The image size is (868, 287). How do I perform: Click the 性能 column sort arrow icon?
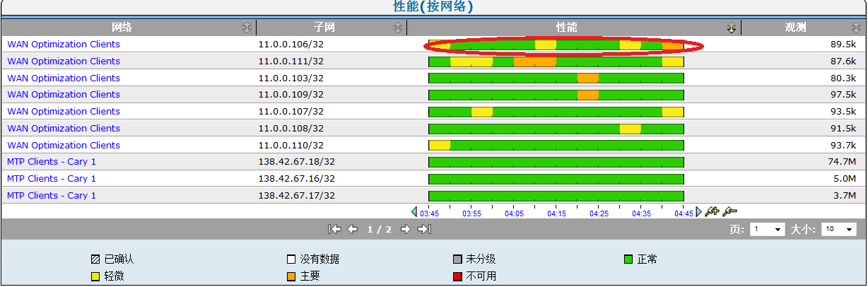(x=732, y=28)
